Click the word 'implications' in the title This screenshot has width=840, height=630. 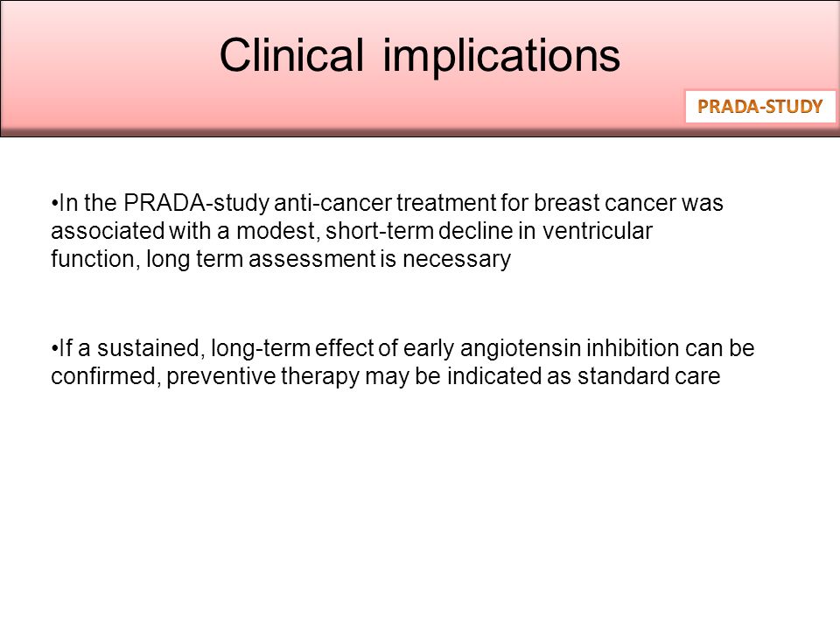point(501,57)
